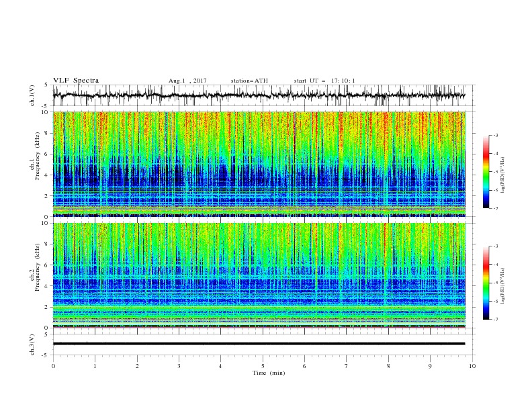Click the "-7" label on ch.2 colorbar

point(495,319)
